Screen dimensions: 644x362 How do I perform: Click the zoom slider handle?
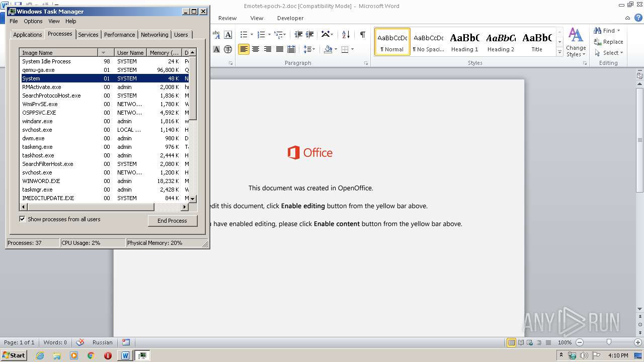pos(609,342)
